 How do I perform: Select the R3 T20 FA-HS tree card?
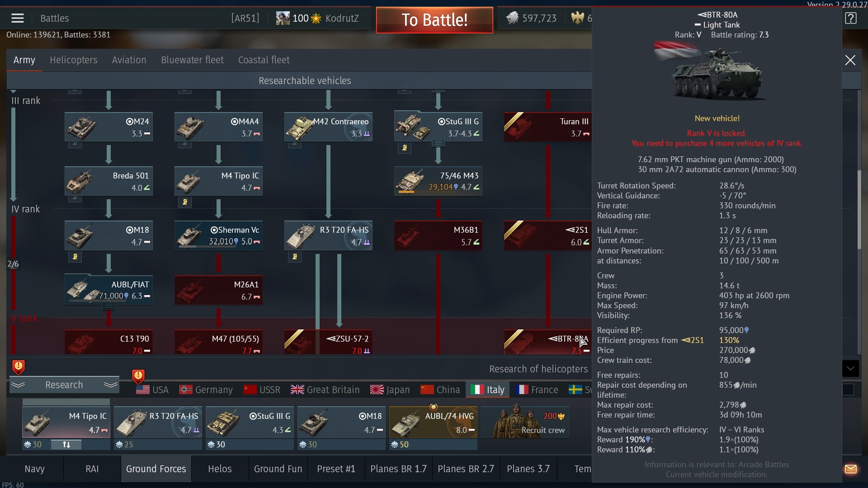click(328, 235)
